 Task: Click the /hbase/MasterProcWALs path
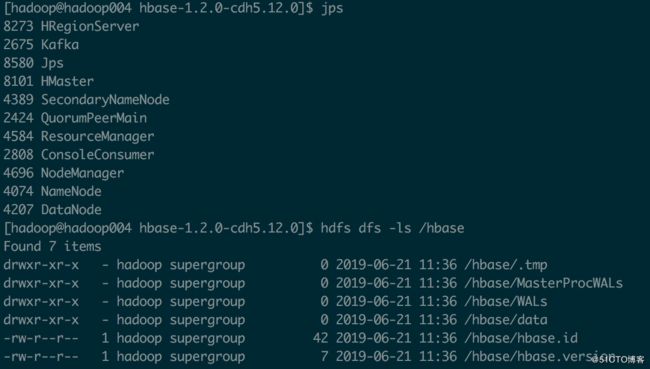click(543, 283)
